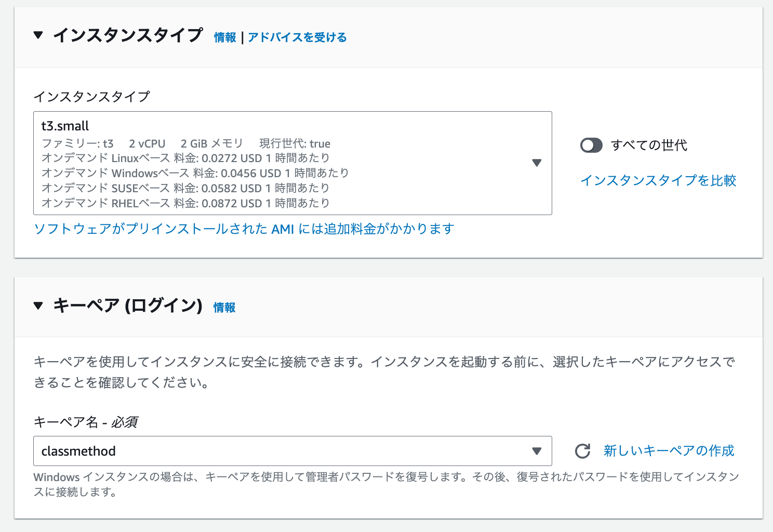Click the caret icon in the key pair selector

point(537,451)
